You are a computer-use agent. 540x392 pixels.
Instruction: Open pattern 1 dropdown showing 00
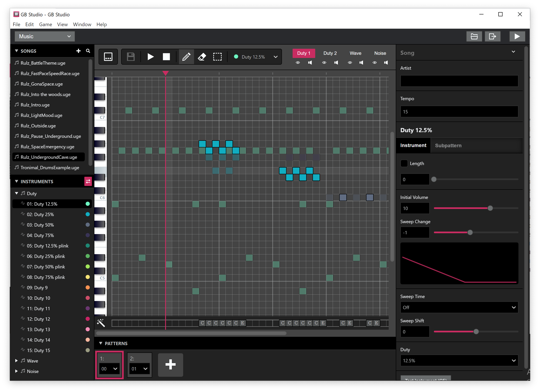109,369
